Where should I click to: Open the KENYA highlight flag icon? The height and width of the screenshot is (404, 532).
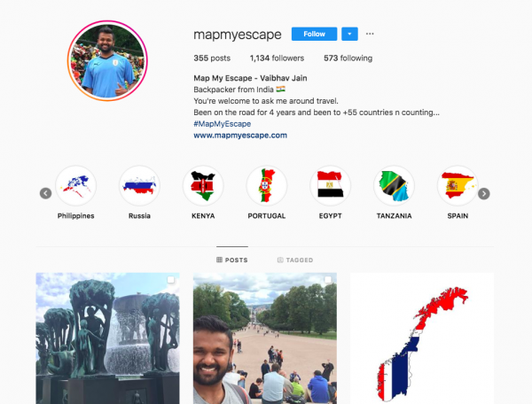[x=203, y=186]
